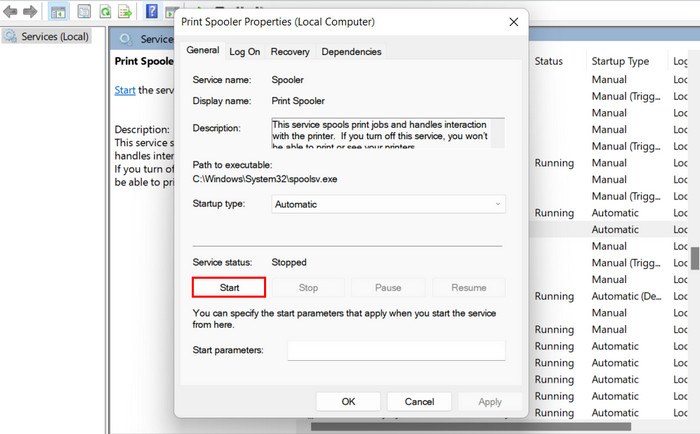This screenshot has width=700, height=434.
Task: Switch to the General tab
Action: pyautogui.click(x=203, y=50)
